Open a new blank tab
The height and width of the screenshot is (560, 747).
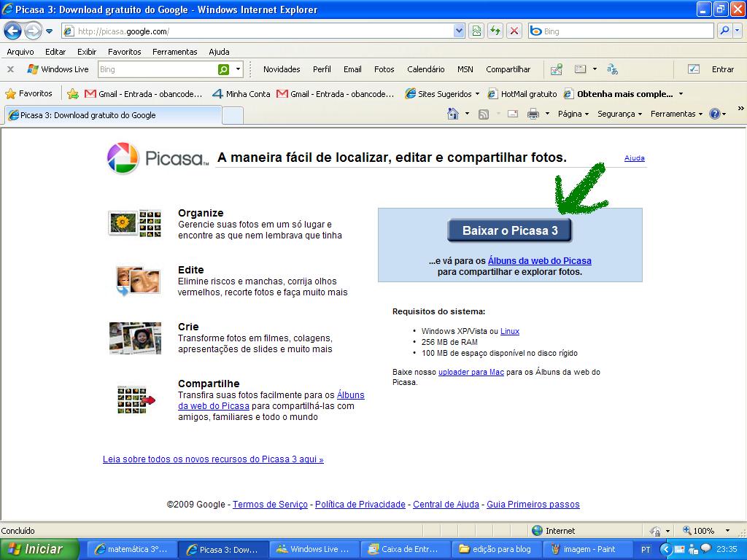coord(233,116)
